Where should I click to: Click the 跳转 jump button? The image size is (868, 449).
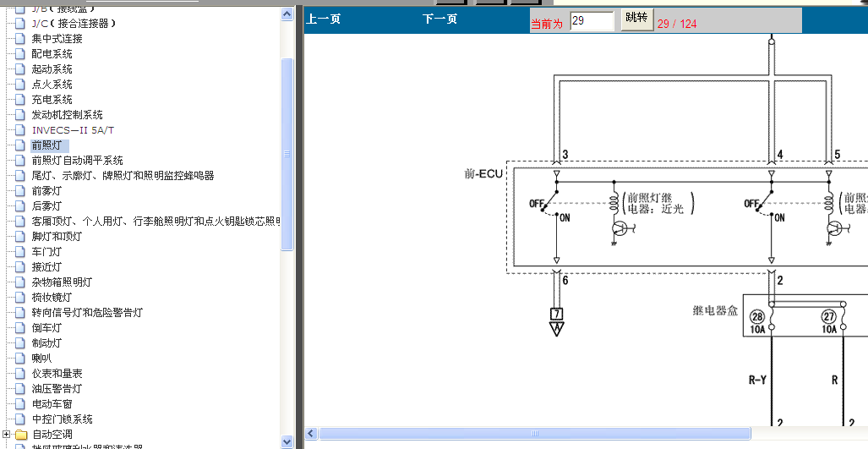636,19
